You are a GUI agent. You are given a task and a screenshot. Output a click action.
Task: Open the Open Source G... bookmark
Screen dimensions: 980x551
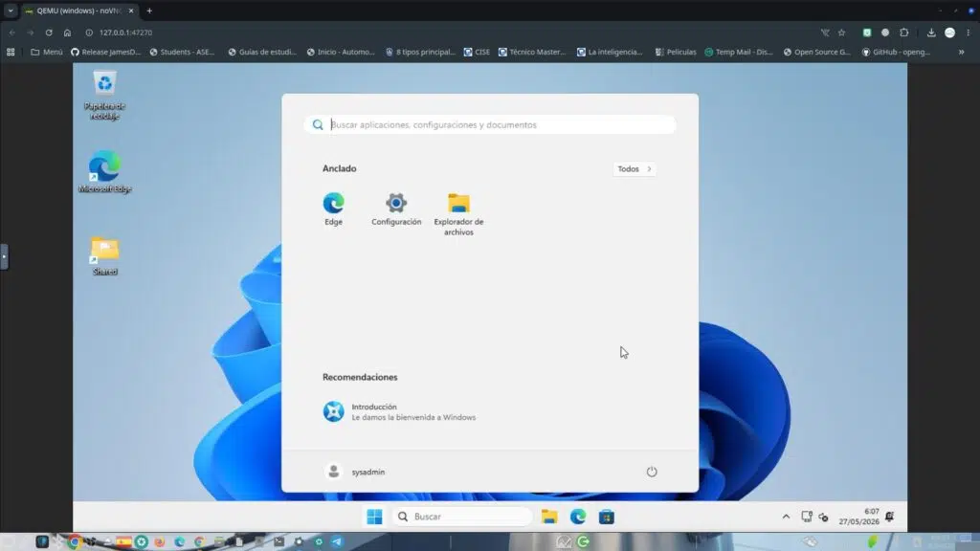click(x=817, y=52)
